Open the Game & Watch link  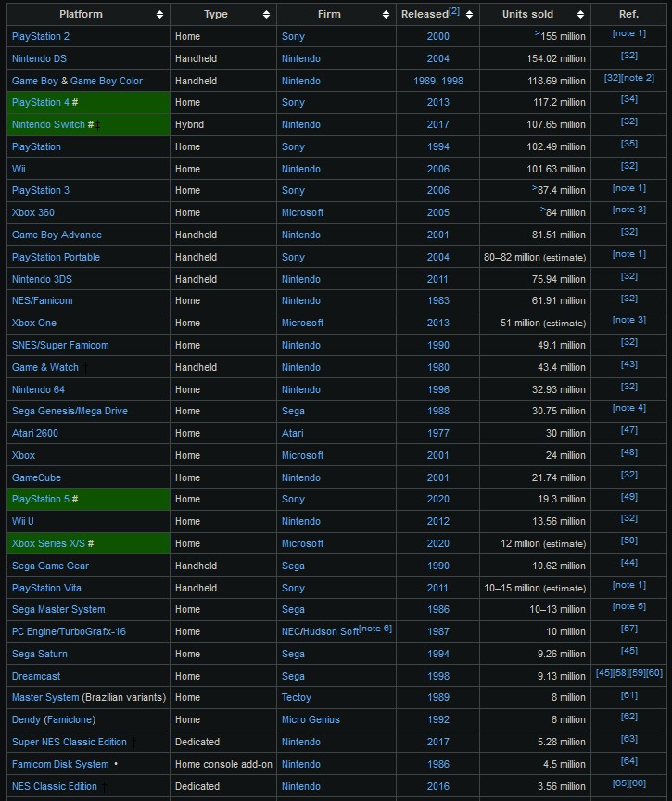tap(44, 367)
